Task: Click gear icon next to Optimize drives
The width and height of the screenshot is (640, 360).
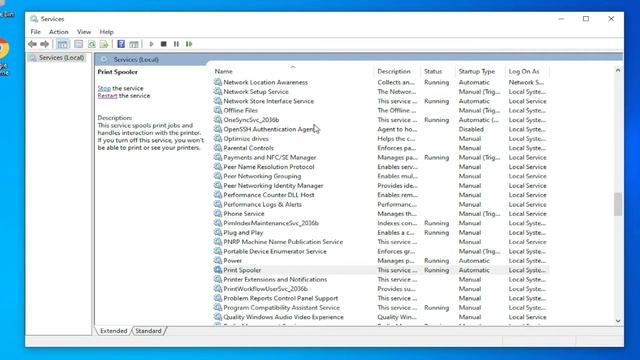Action: tap(218, 138)
